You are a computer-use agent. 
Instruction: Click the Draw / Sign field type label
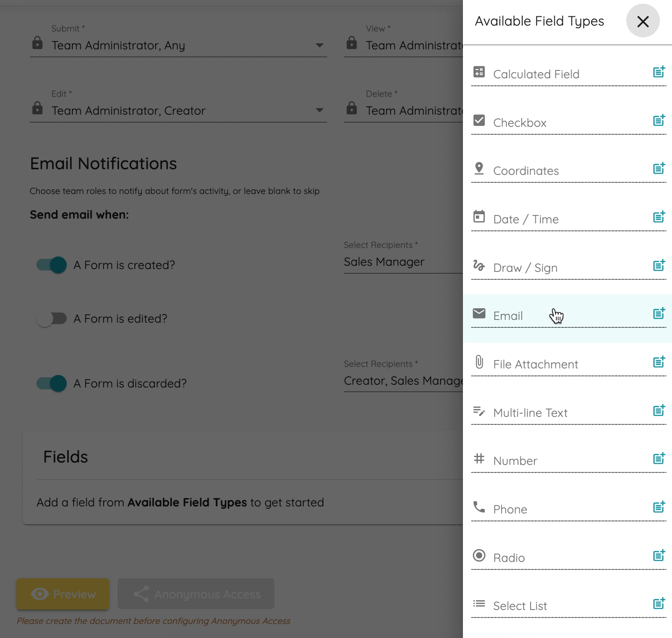(x=525, y=268)
